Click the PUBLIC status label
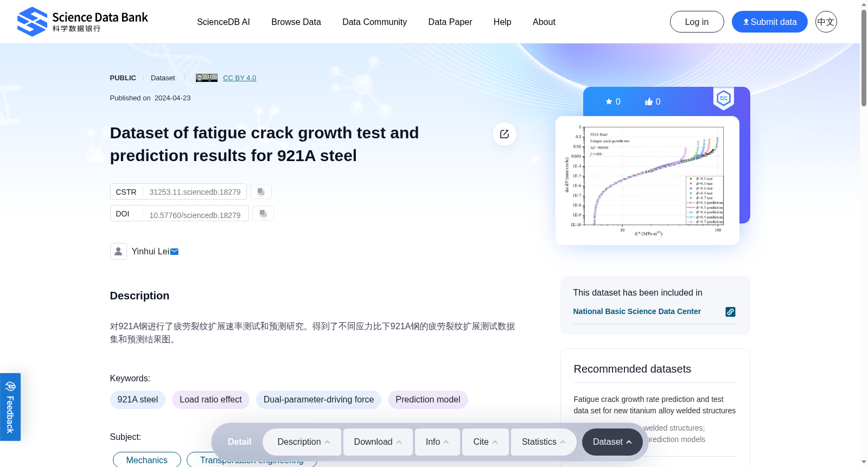The image size is (868, 467). click(123, 78)
